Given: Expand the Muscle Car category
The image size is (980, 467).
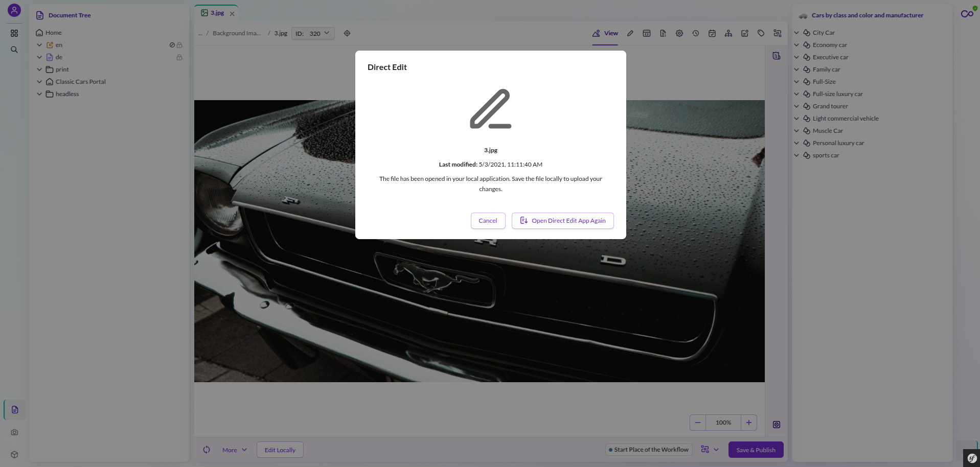Looking at the screenshot, I should (x=796, y=131).
